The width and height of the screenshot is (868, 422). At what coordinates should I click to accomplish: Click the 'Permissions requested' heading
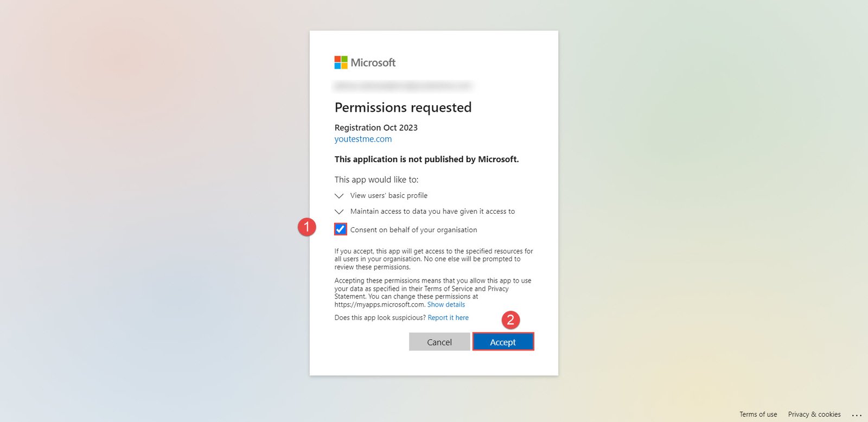pyautogui.click(x=403, y=107)
